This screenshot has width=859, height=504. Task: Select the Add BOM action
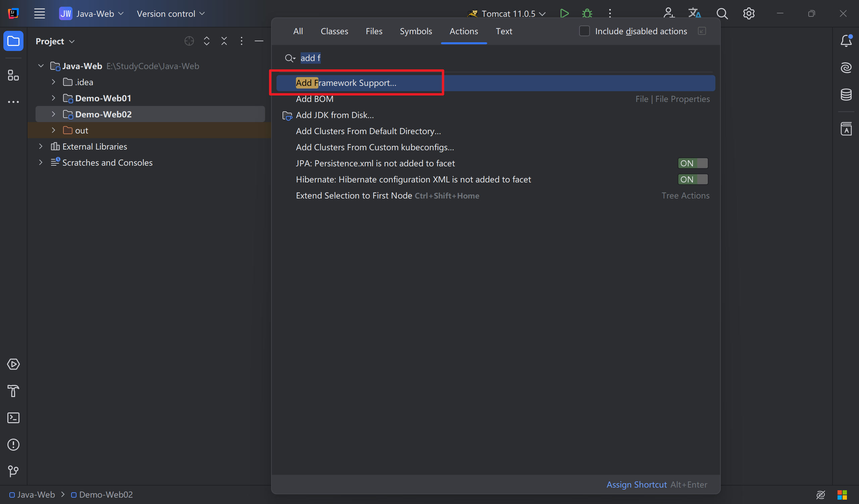[496, 99]
